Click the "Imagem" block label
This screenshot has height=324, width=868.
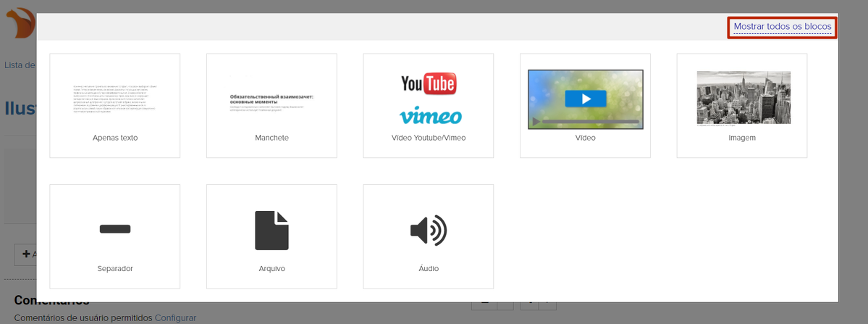(741, 138)
